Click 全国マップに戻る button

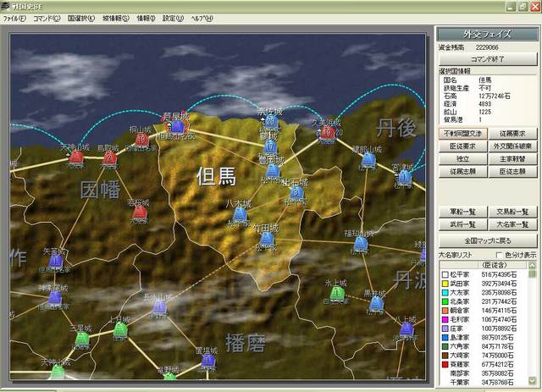pos(488,240)
